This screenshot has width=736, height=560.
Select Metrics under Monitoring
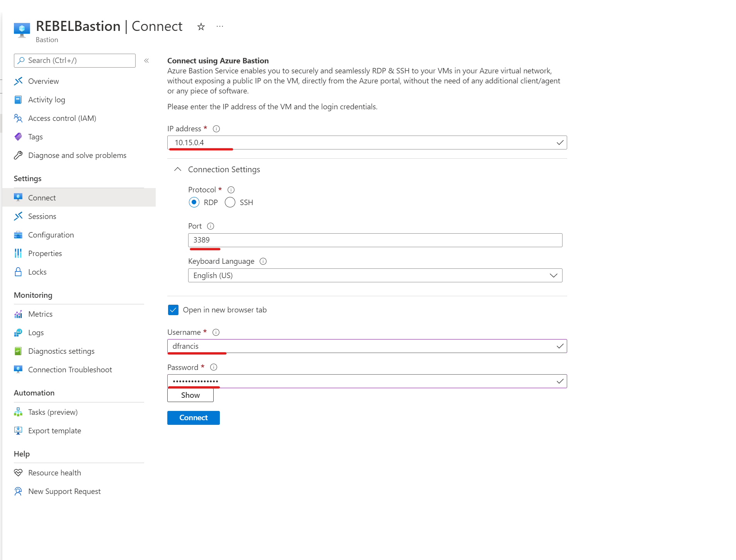(x=40, y=314)
